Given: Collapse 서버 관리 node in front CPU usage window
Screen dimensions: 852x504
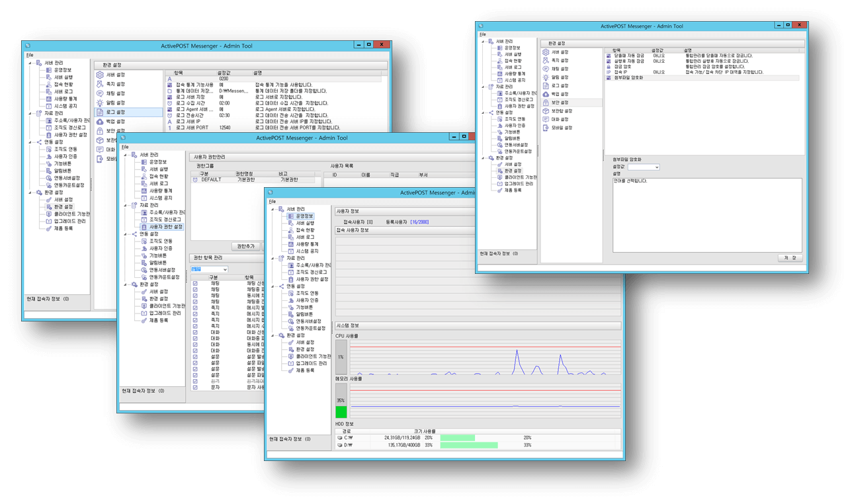Looking at the screenshot, I should pyautogui.click(x=273, y=209).
